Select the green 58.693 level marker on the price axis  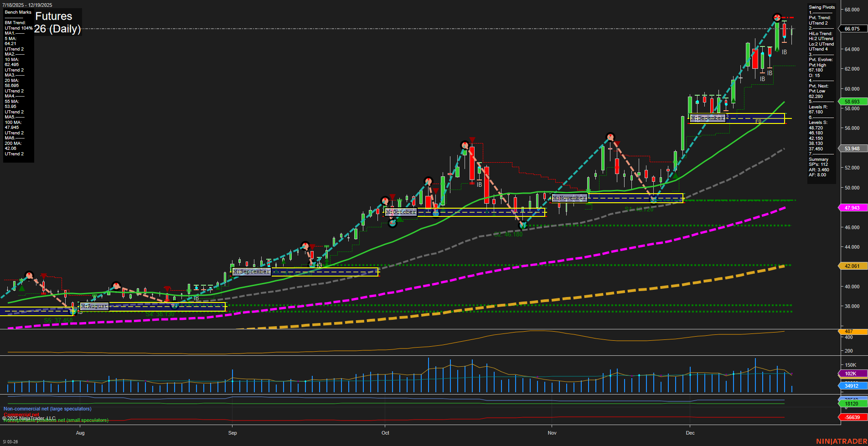coord(851,102)
